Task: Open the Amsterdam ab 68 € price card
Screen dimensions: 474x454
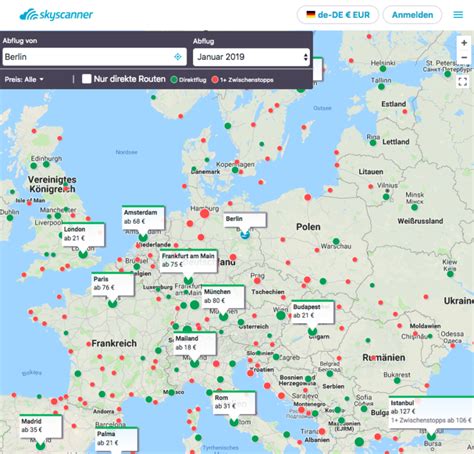Action: point(143,217)
